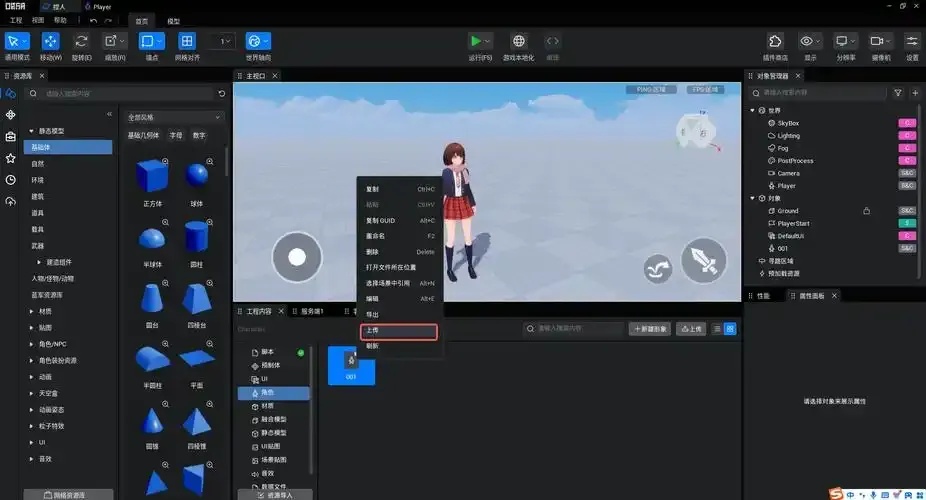926x500 pixels.
Task: Toggle the lock icon on Ground row
Action: [866, 211]
